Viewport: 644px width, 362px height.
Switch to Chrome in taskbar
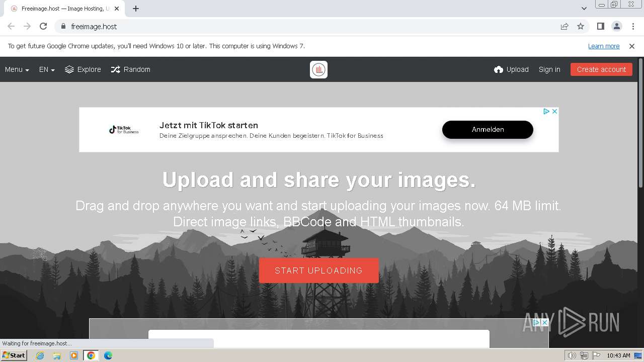tap(91, 355)
